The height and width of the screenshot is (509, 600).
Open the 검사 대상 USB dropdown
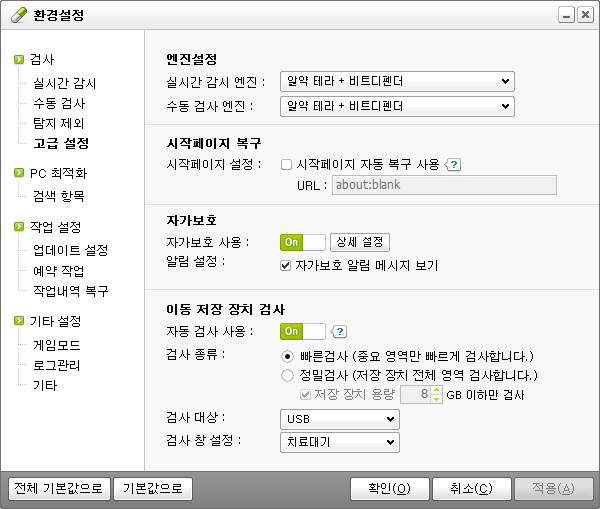click(x=341, y=417)
